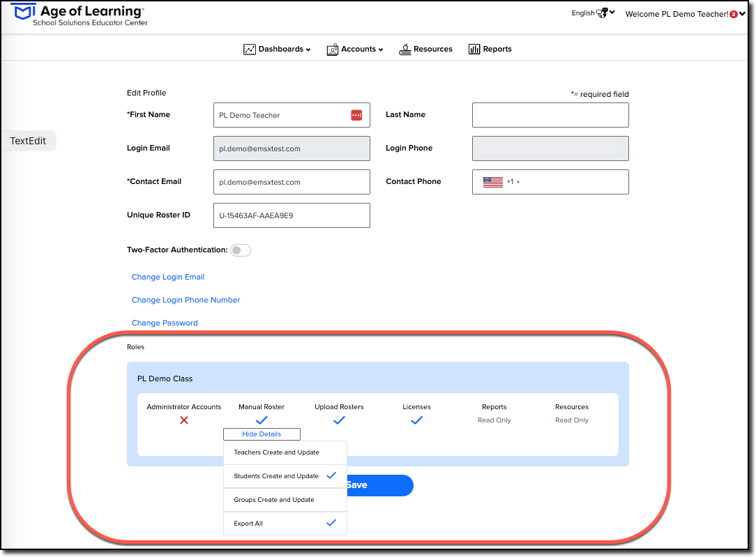This screenshot has height=557, width=756.
Task: Click the Resources books icon
Action: [405, 49]
